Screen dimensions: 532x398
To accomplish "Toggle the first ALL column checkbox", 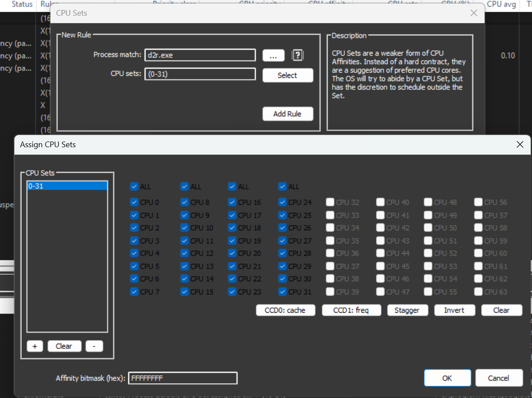I will tap(134, 186).
